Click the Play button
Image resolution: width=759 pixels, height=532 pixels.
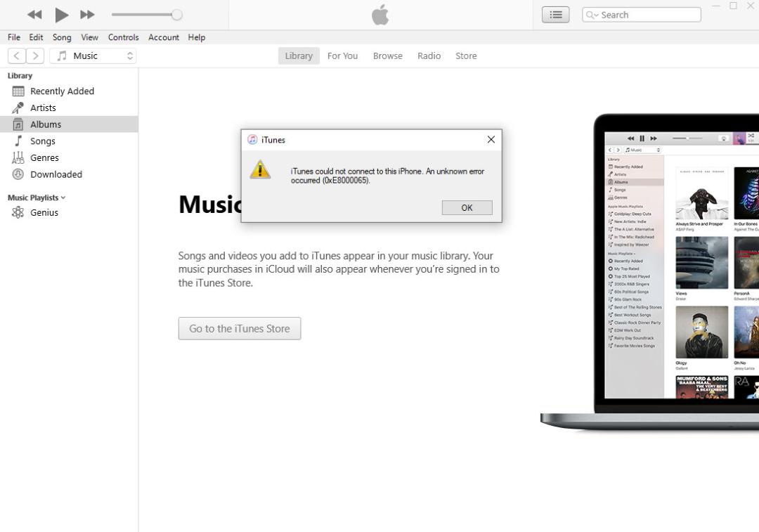coord(61,15)
